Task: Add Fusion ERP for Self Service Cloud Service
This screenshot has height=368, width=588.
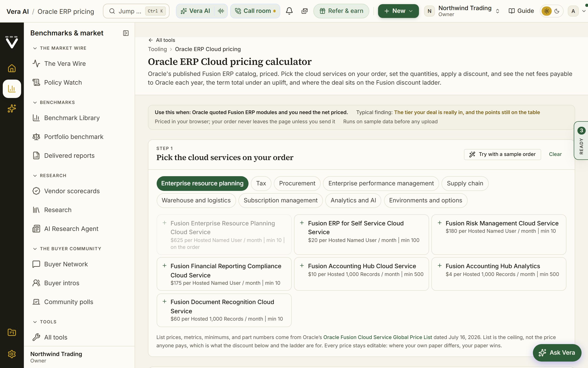Action: click(x=361, y=234)
